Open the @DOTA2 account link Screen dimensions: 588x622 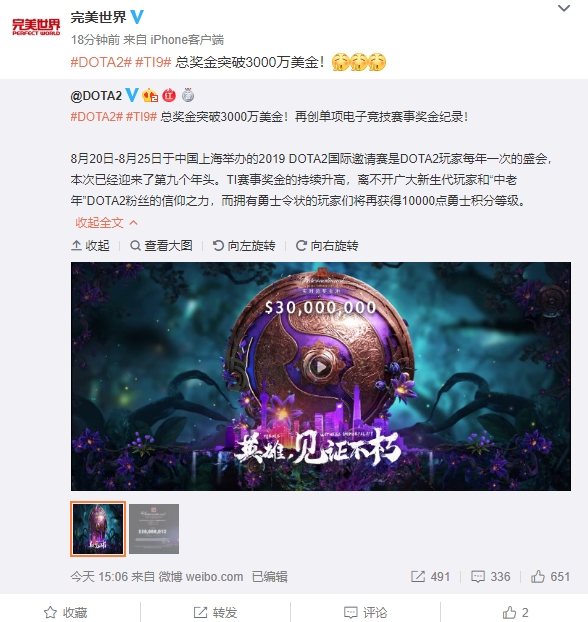[x=96, y=96]
